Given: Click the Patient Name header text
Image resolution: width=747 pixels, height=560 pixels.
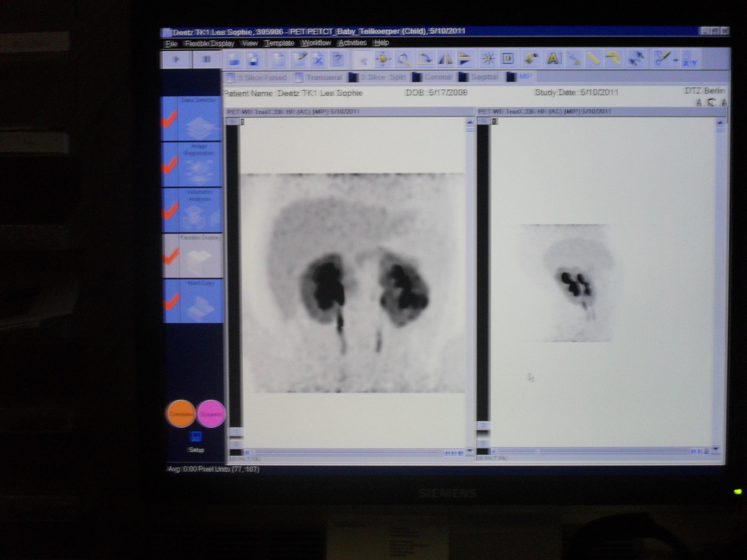Looking at the screenshot, I should [293, 93].
